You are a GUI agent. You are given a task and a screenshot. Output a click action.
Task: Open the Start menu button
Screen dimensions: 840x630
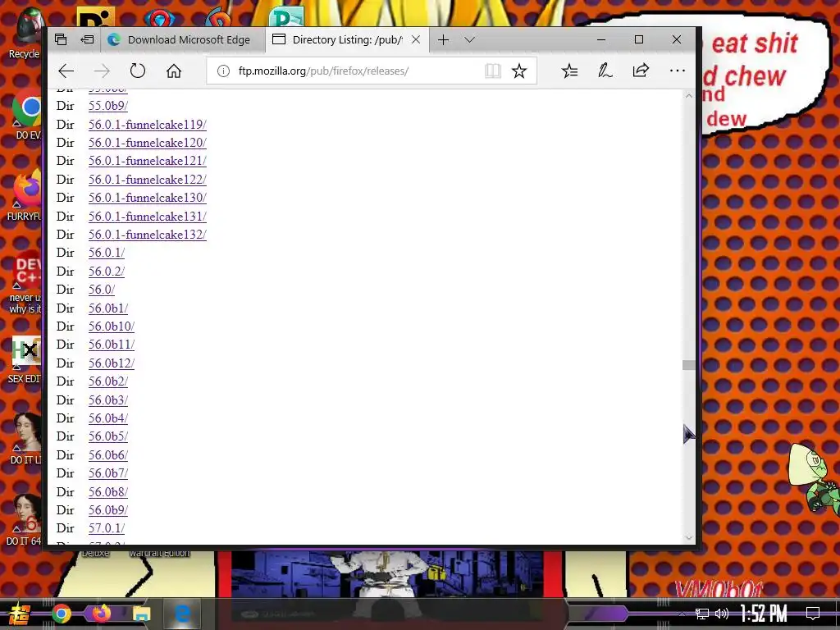[x=19, y=614]
